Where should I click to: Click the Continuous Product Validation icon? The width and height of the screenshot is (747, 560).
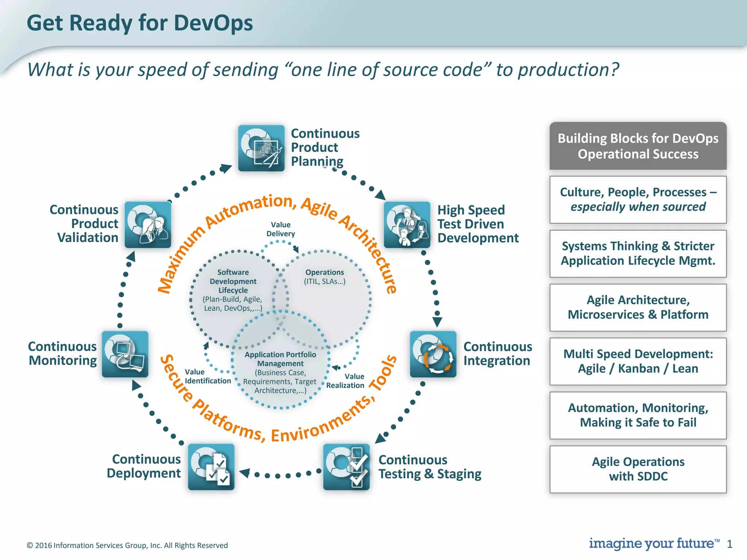(148, 225)
